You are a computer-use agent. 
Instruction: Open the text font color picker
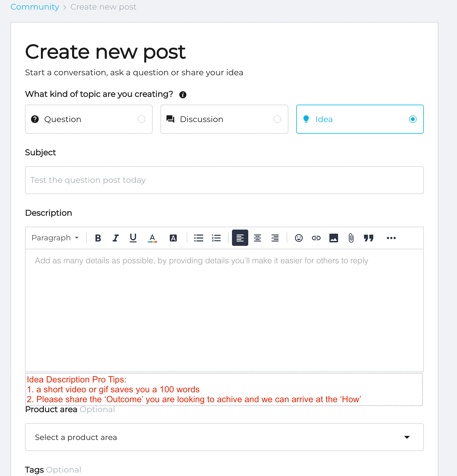[x=152, y=238]
